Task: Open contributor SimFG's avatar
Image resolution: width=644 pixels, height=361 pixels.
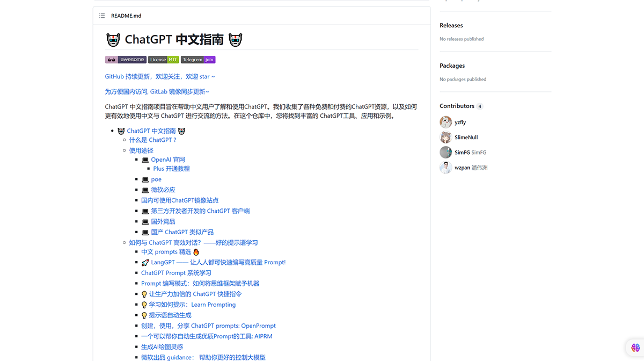Action: [445, 152]
